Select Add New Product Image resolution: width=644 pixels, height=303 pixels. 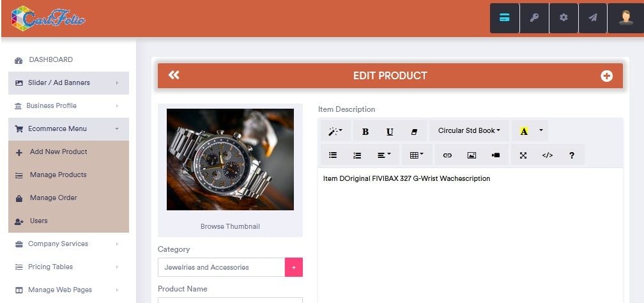tap(68, 152)
